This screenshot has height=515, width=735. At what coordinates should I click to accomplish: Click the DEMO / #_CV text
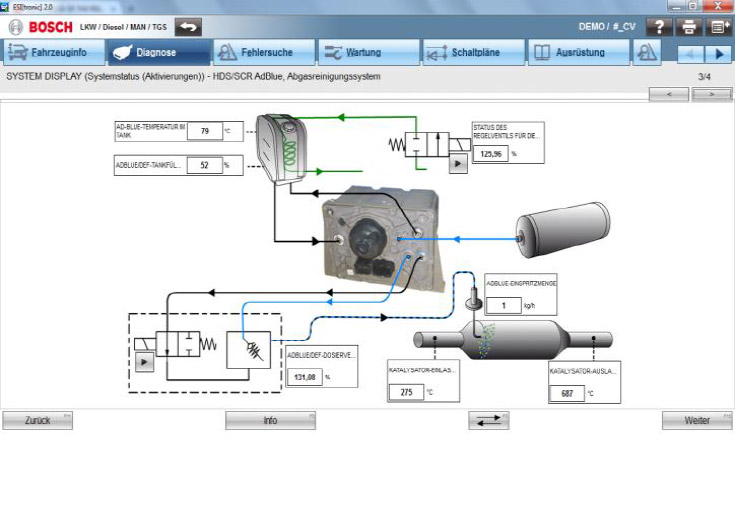(607, 27)
